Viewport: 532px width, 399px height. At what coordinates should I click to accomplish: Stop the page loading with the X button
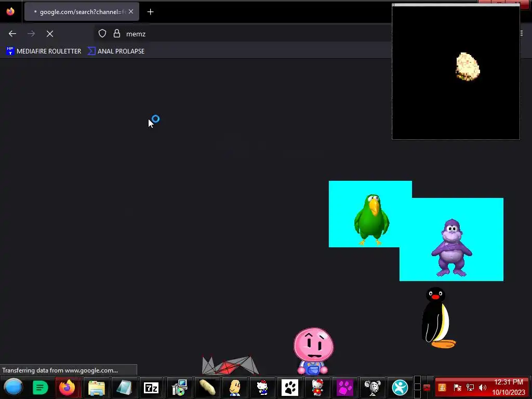coord(50,34)
